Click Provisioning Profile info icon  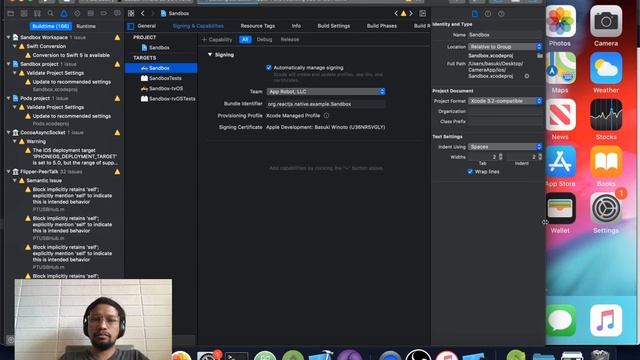[326, 116]
